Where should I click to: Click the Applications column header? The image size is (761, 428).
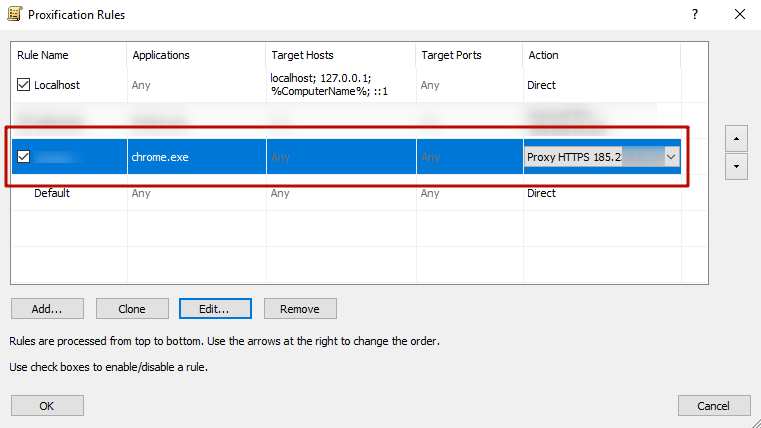click(195, 56)
